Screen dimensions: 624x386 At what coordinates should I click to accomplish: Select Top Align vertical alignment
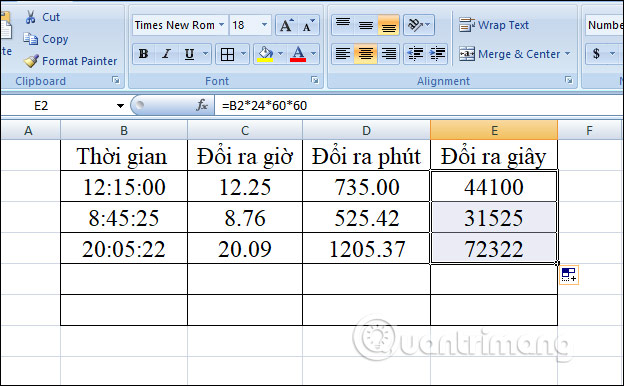(x=343, y=25)
